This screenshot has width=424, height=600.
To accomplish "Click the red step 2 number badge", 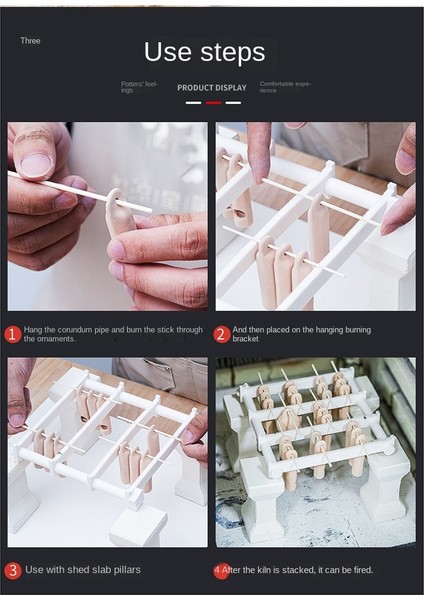I will click(x=221, y=334).
